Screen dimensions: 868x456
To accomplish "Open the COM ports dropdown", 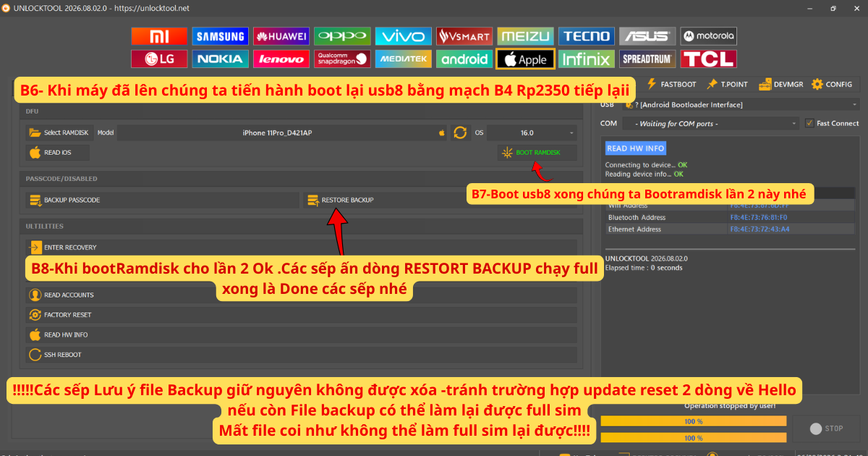I will point(711,123).
